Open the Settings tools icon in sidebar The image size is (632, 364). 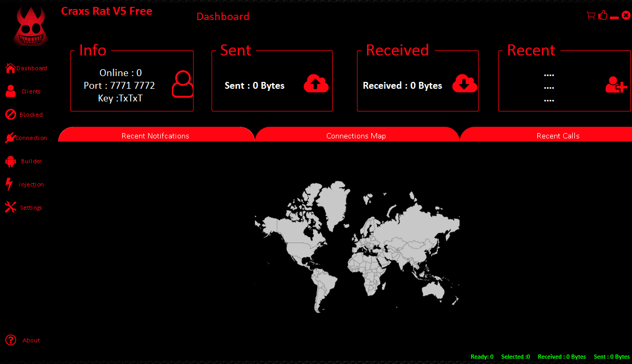[x=11, y=208]
